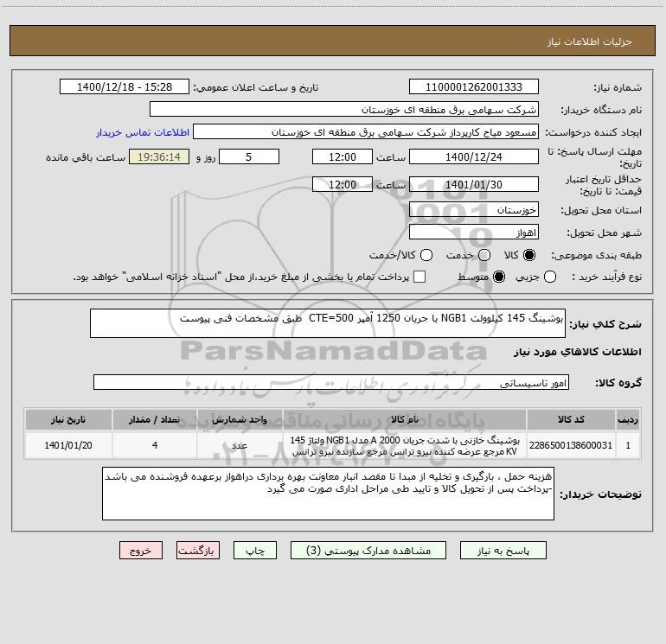
Task: Click the response deadline date field 1400/12/24
Action: [x=473, y=156]
